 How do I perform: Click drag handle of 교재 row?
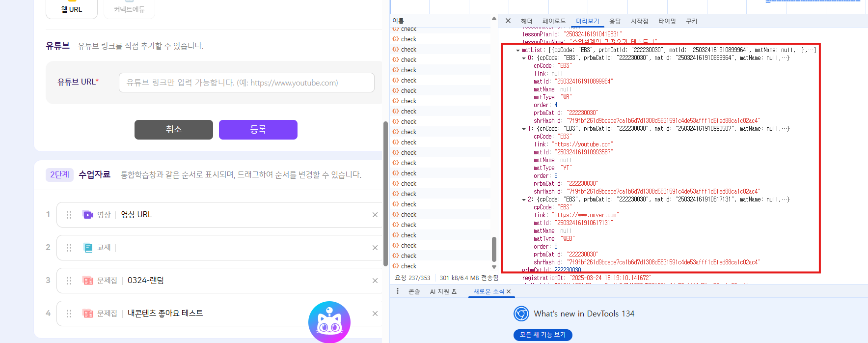pos(69,248)
